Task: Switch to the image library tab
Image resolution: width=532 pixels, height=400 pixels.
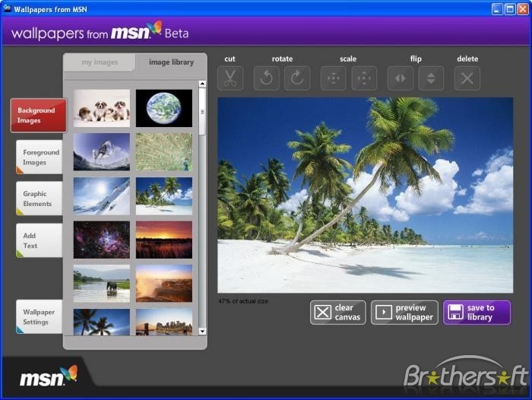Action: coord(171,62)
